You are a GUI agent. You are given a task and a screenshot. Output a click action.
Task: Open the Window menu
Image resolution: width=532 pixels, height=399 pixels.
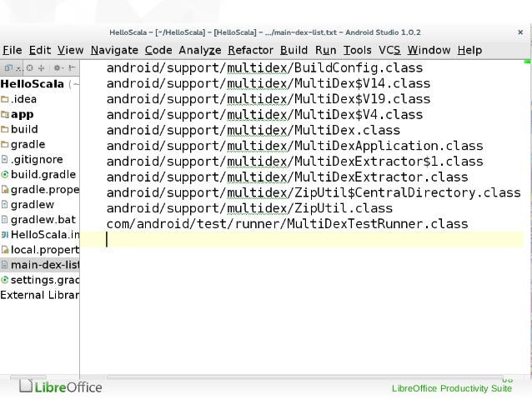pos(429,50)
